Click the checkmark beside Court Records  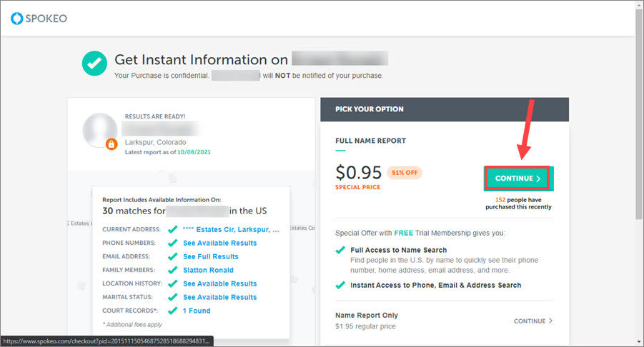point(172,311)
